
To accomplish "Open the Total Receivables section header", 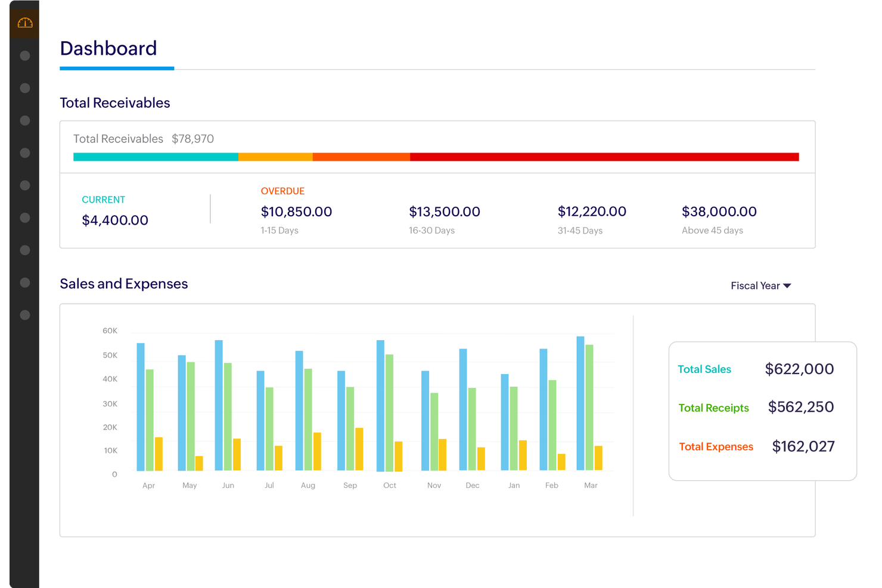I will 114,102.
